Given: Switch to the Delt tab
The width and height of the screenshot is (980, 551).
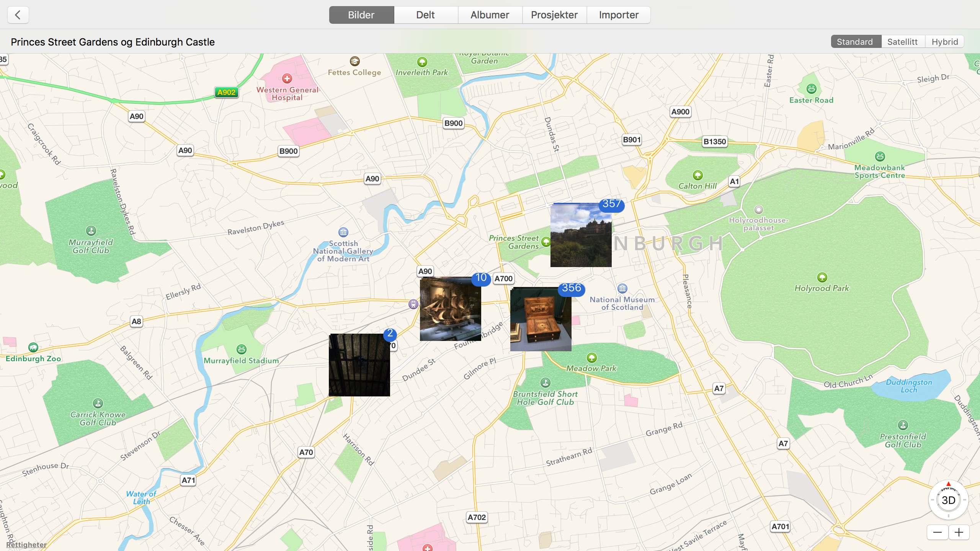Looking at the screenshot, I should 425,15.
